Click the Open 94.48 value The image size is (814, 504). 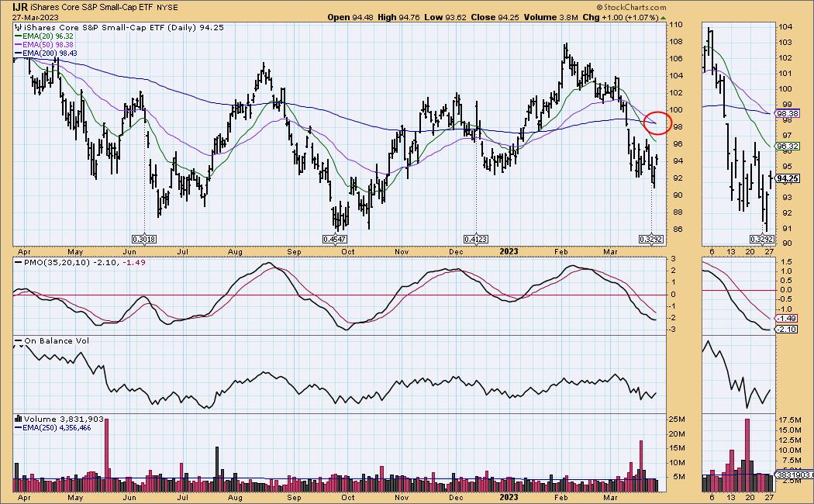pyautogui.click(x=350, y=17)
